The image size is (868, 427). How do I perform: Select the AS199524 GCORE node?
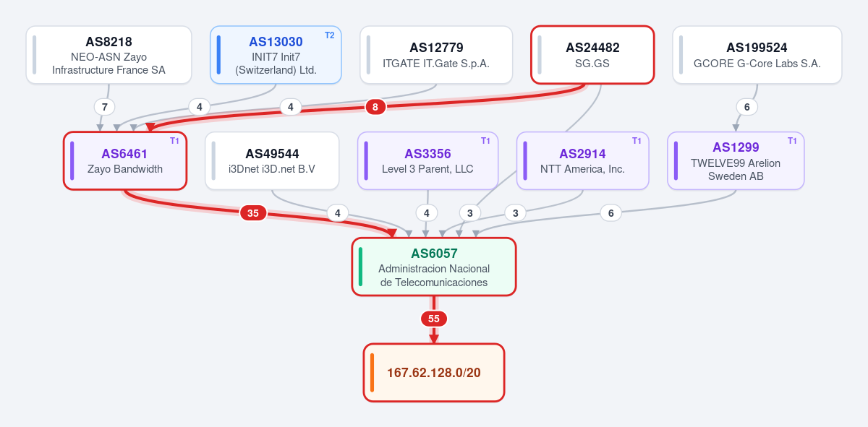757,55
